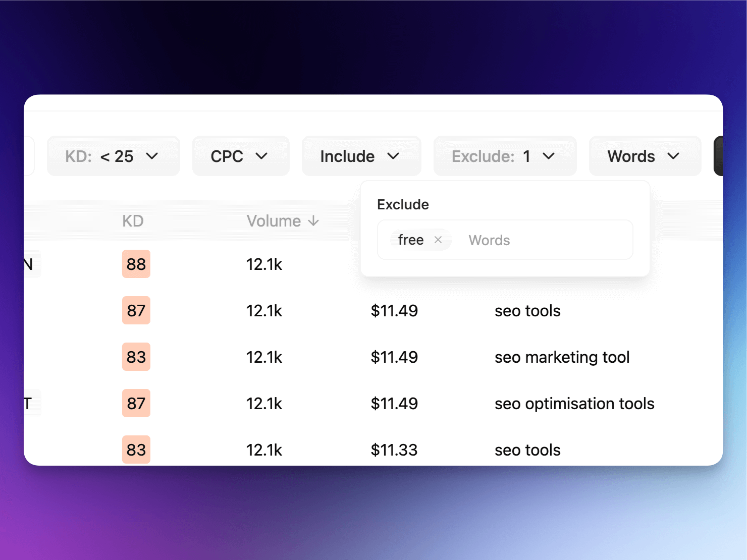The image size is (747, 560).
Task: Open the Words filter dropdown
Action: click(x=645, y=156)
